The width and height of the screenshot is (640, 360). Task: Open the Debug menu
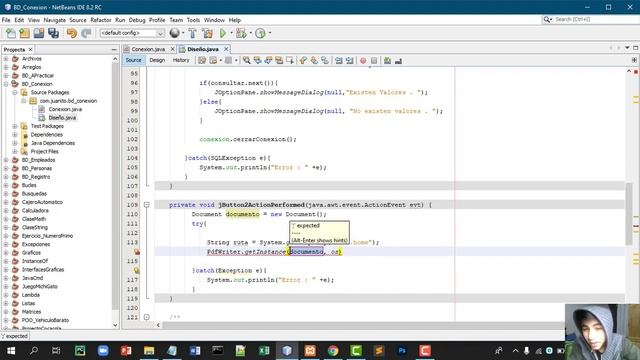pyautogui.click(x=137, y=20)
